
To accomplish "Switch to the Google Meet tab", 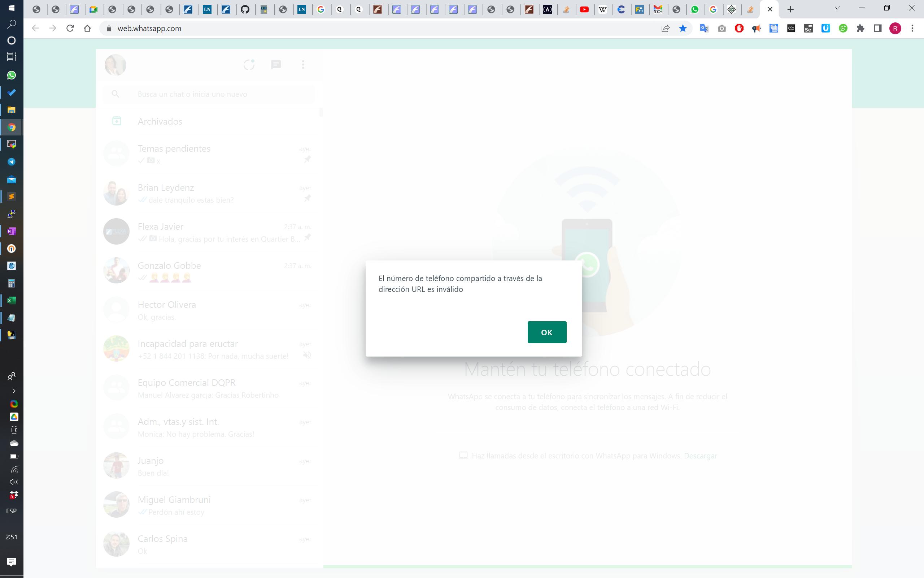I will 93,9.
